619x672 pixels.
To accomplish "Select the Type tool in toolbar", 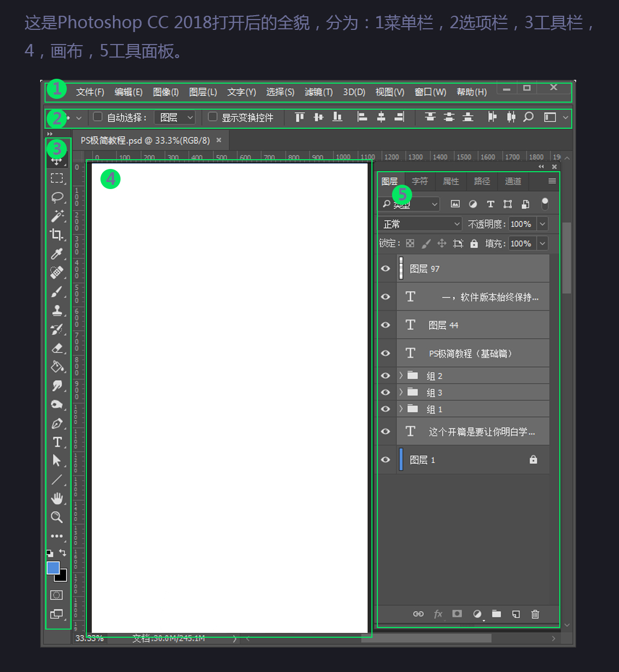I will pyautogui.click(x=57, y=442).
